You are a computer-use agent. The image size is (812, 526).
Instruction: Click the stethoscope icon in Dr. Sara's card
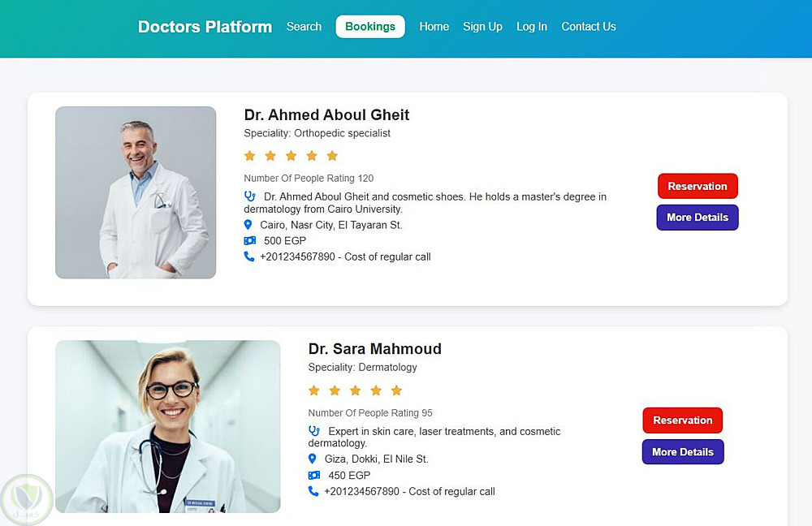point(314,431)
